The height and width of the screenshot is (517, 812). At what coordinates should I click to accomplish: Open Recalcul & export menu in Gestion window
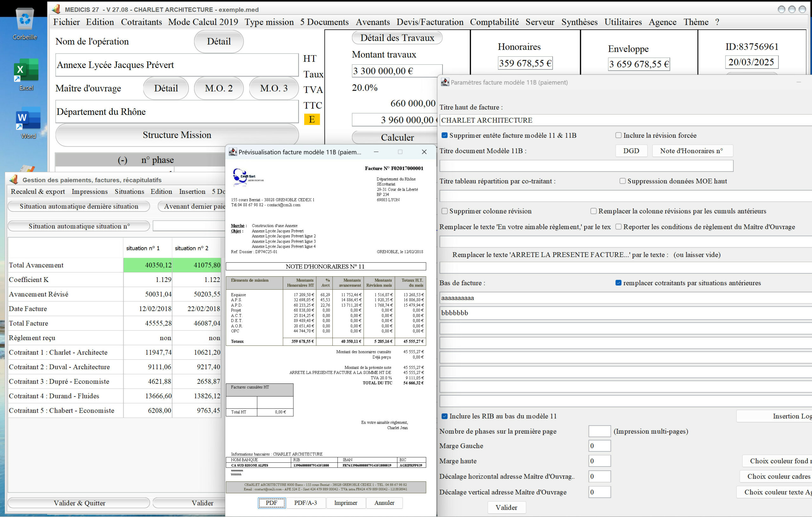(x=38, y=192)
